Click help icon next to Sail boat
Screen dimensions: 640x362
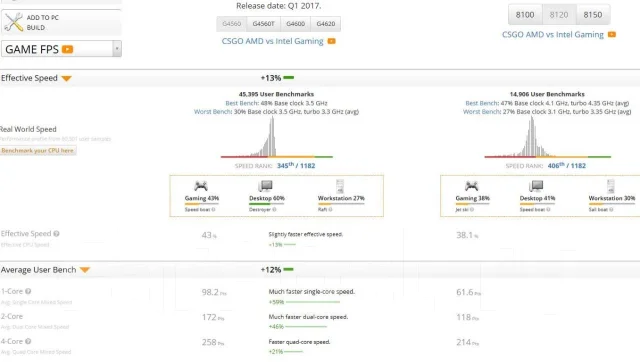tap(611, 209)
